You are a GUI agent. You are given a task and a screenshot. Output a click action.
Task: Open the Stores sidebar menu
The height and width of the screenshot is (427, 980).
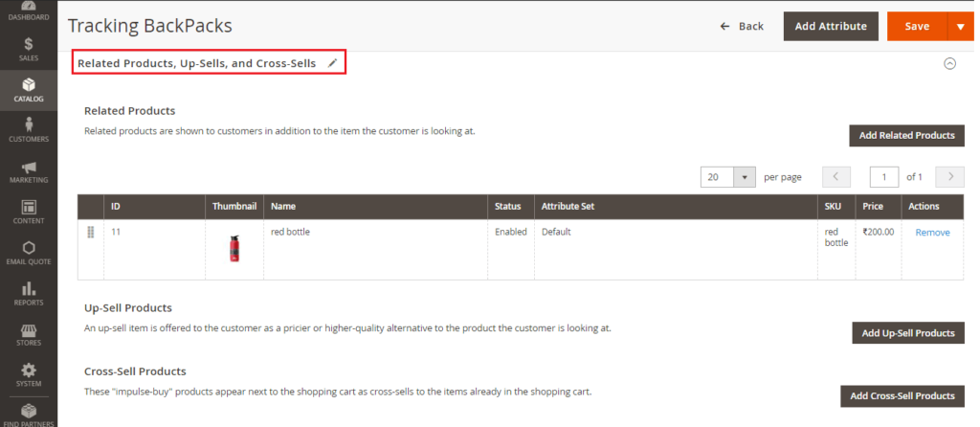tap(29, 334)
